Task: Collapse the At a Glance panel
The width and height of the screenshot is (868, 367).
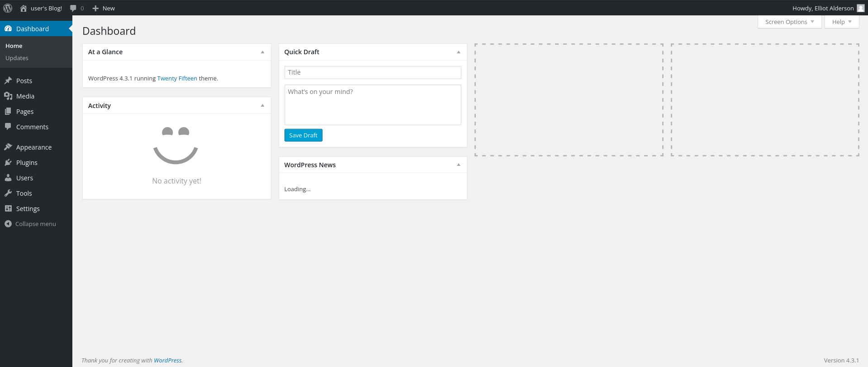Action: pos(262,52)
